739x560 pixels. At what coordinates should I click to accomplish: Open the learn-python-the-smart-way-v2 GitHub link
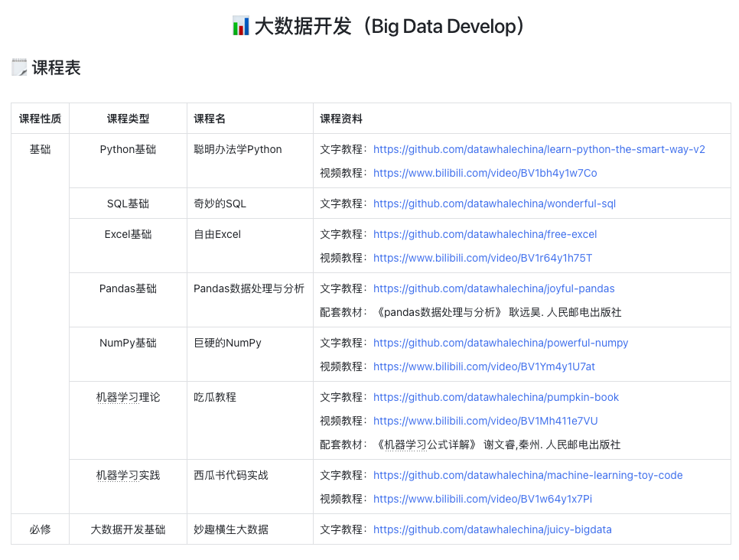[539, 149]
